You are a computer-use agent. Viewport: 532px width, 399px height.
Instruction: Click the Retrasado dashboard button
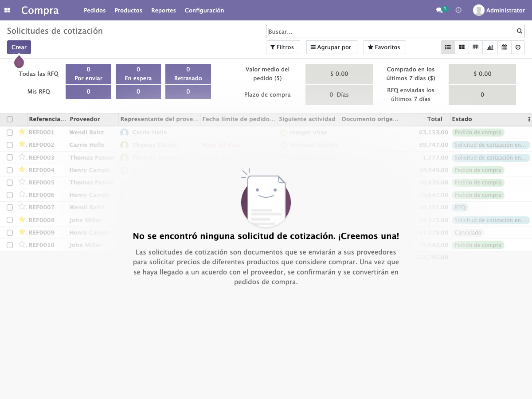click(188, 74)
